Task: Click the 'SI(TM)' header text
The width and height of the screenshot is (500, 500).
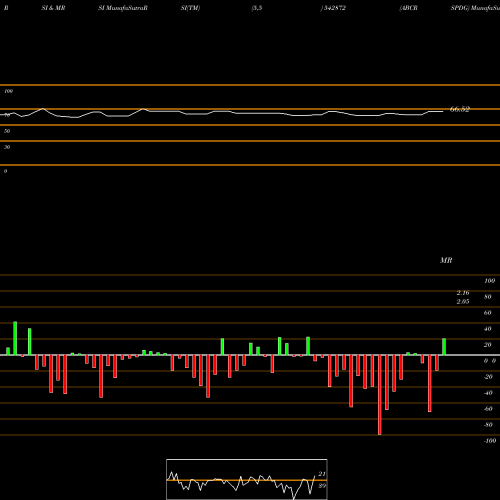Action: [x=190, y=8]
